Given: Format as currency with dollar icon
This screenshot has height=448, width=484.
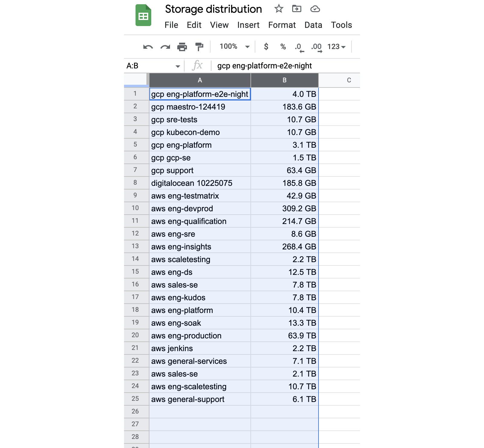Looking at the screenshot, I should tap(266, 47).
